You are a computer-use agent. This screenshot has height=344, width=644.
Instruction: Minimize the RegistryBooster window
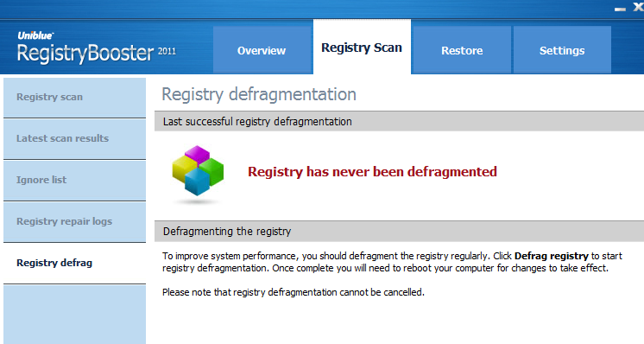click(620, 9)
